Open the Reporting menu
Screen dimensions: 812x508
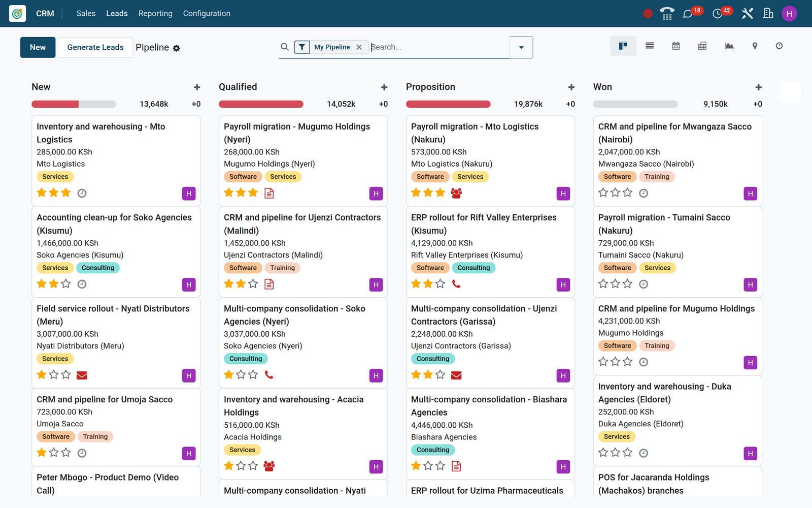click(x=155, y=14)
